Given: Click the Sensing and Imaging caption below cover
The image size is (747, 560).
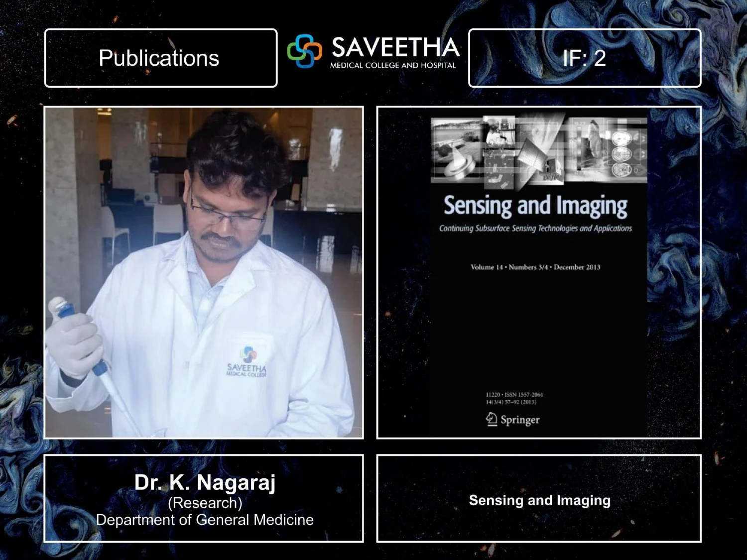Looking at the screenshot, I should coord(539,500).
